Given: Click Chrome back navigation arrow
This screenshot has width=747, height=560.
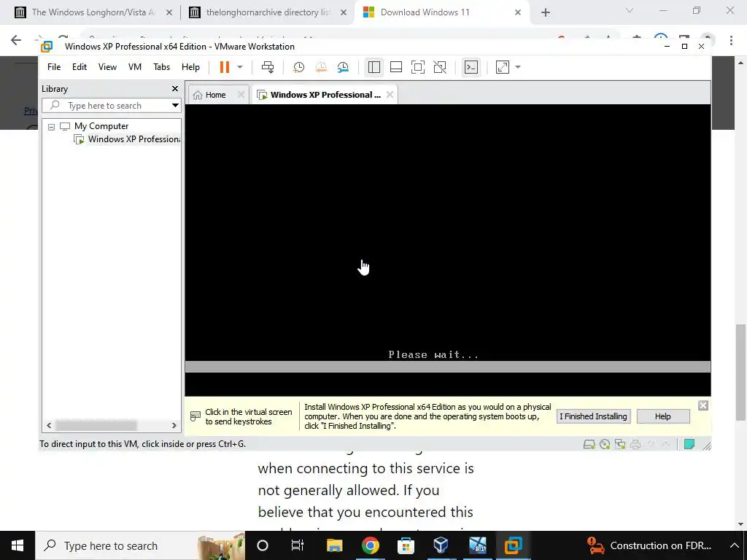Looking at the screenshot, I should pos(16,40).
